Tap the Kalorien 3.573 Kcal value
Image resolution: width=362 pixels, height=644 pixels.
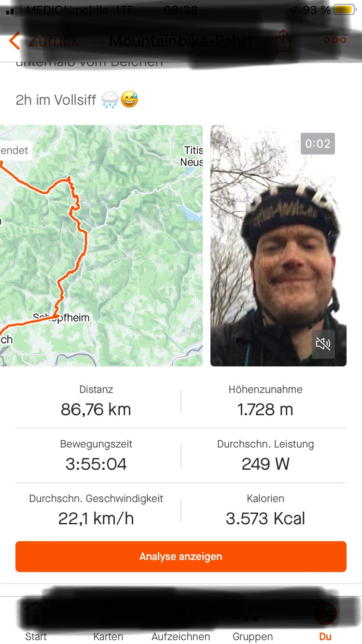click(265, 518)
